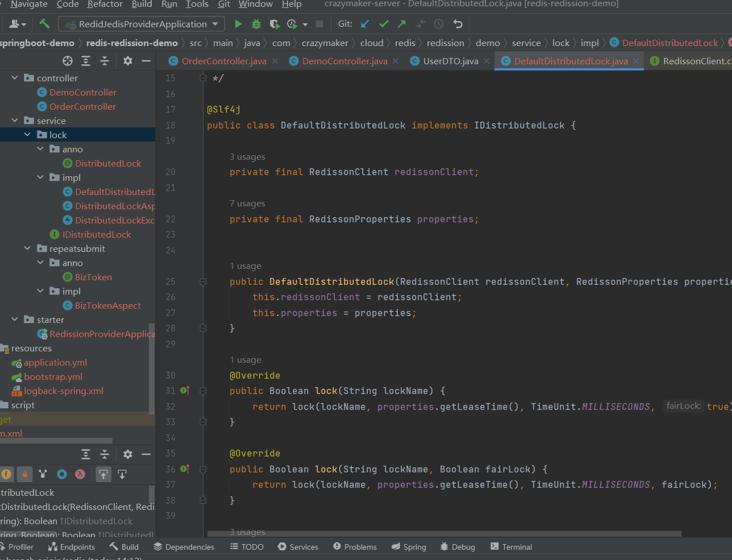Start debugging with the bug icon
This screenshot has width=732, height=560.
tap(256, 24)
